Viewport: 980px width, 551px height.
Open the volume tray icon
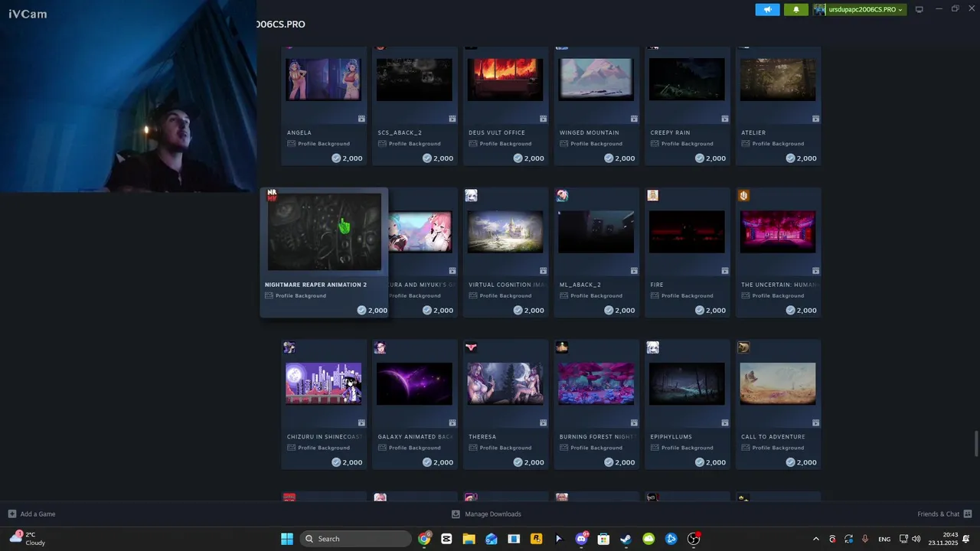916,539
